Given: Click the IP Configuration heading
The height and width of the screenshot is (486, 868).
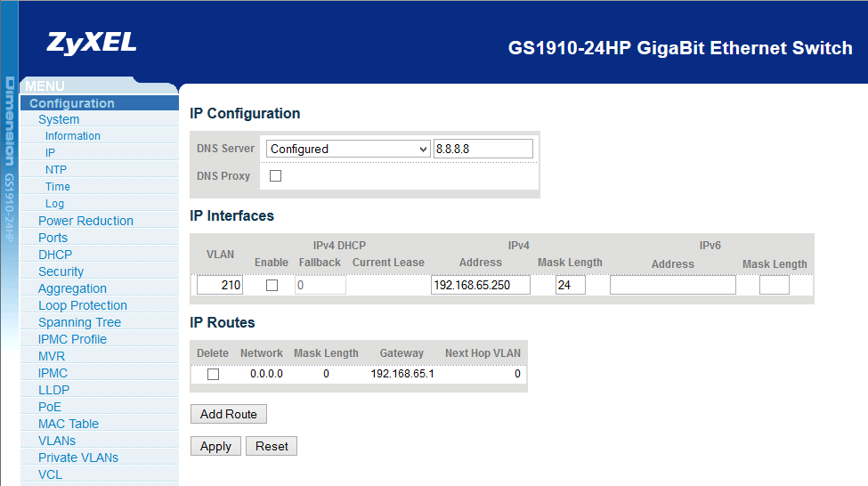Looking at the screenshot, I should (245, 113).
